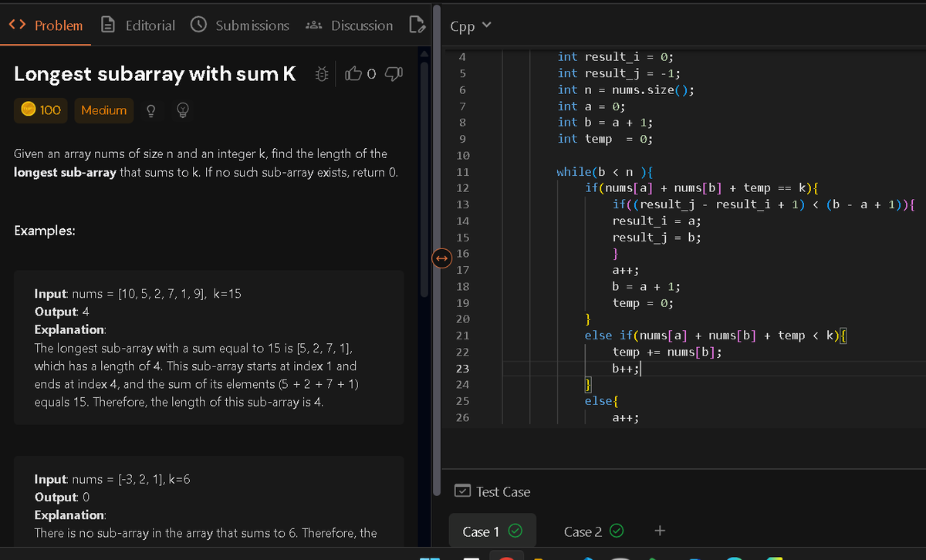Click the 'b++;' line in editor
This screenshot has height=560, width=926.
pos(626,368)
